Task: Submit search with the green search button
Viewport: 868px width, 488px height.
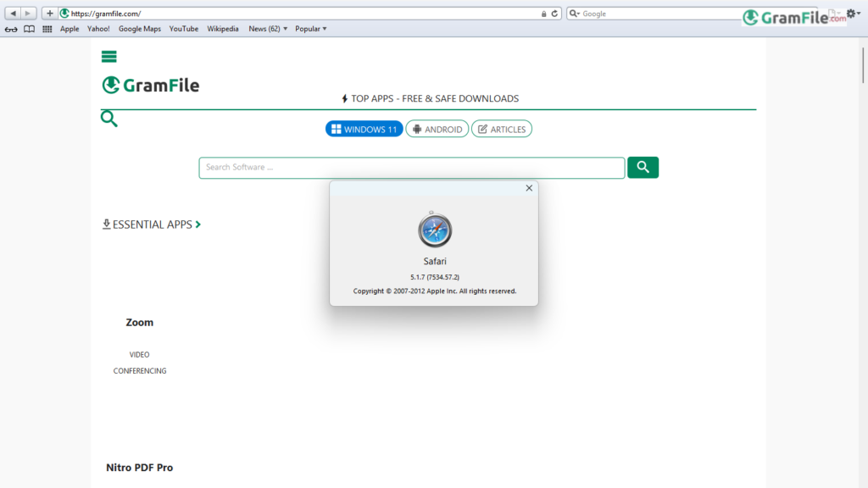Action: 643,167
